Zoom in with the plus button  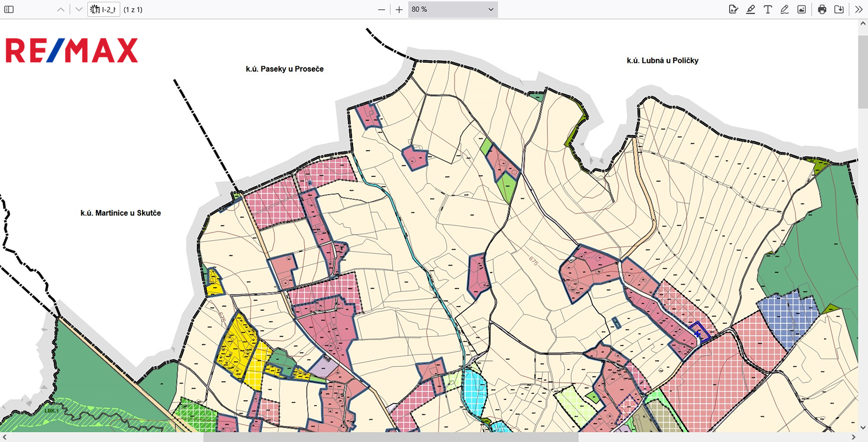click(x=399, y=9)
